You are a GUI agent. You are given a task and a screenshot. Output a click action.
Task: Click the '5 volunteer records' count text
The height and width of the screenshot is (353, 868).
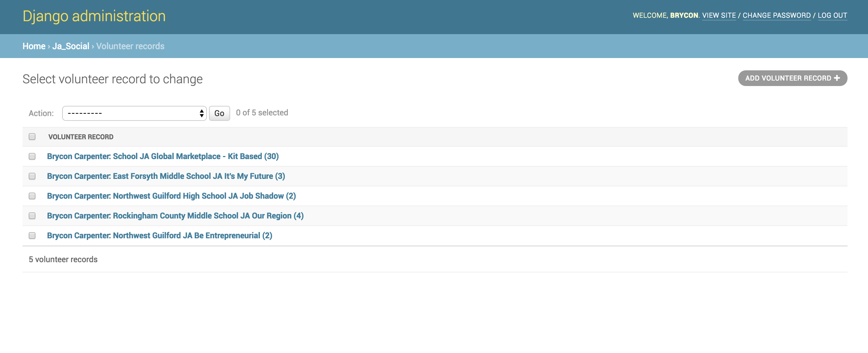(x=63, y=259)
